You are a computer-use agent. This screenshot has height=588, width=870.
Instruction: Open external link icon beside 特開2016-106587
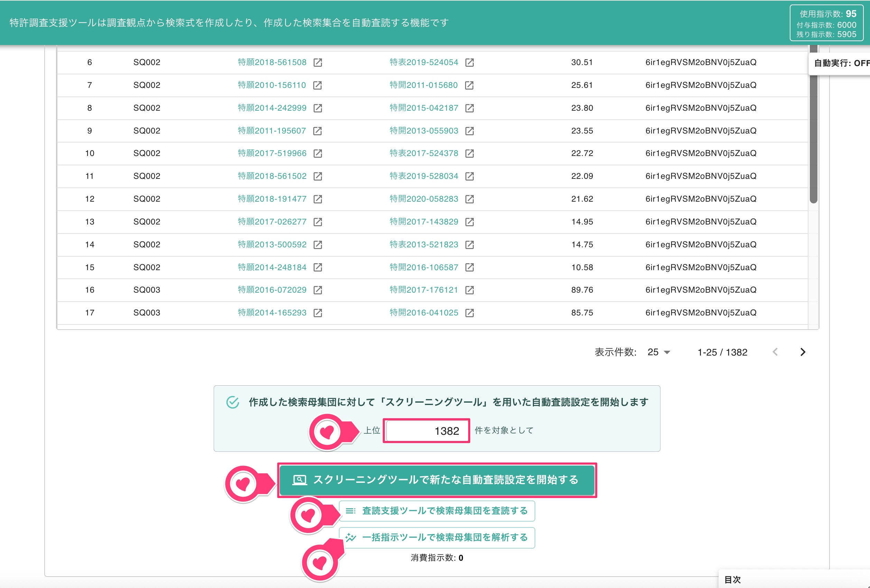click(x=470, y=267)
